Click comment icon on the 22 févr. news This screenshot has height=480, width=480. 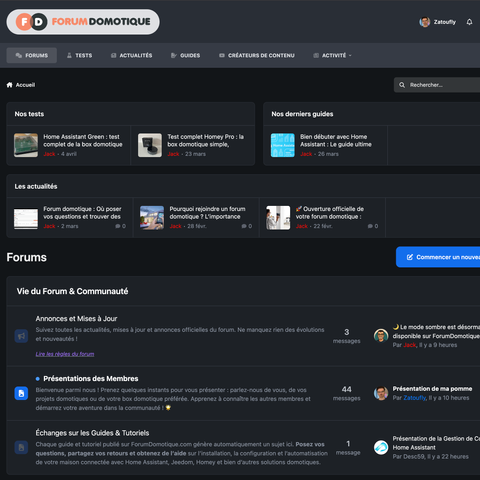370,226
